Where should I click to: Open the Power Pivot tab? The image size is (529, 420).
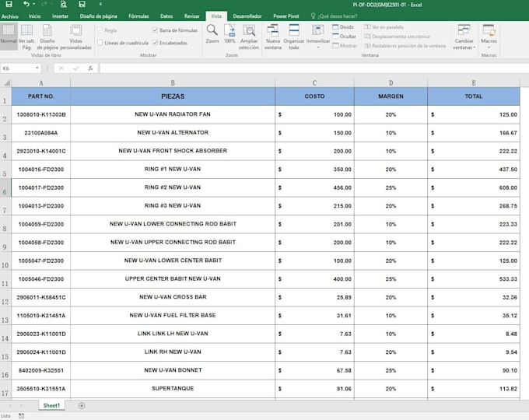[x=286, y=16]
